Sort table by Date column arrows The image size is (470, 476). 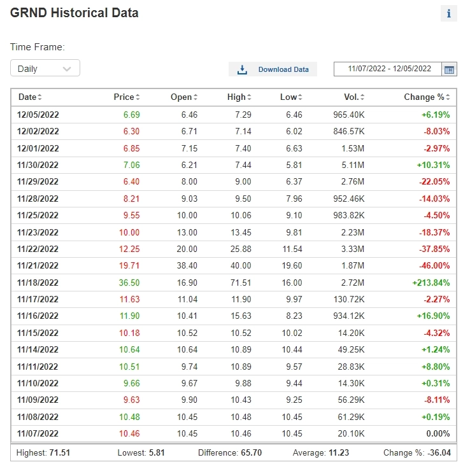click(x=40, y=97)
